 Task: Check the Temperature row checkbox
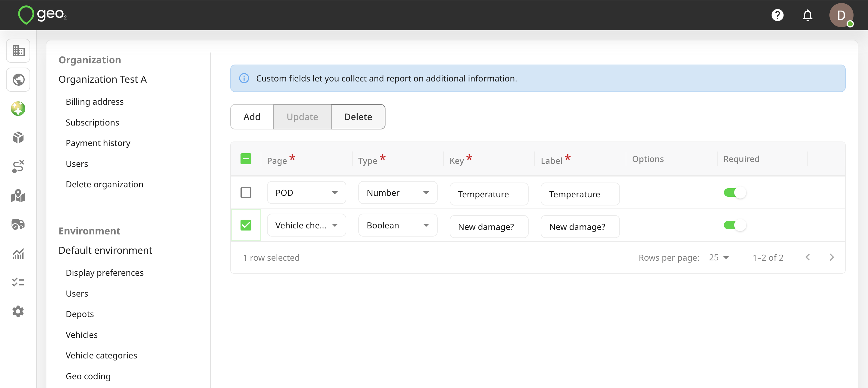coord(246,193)
